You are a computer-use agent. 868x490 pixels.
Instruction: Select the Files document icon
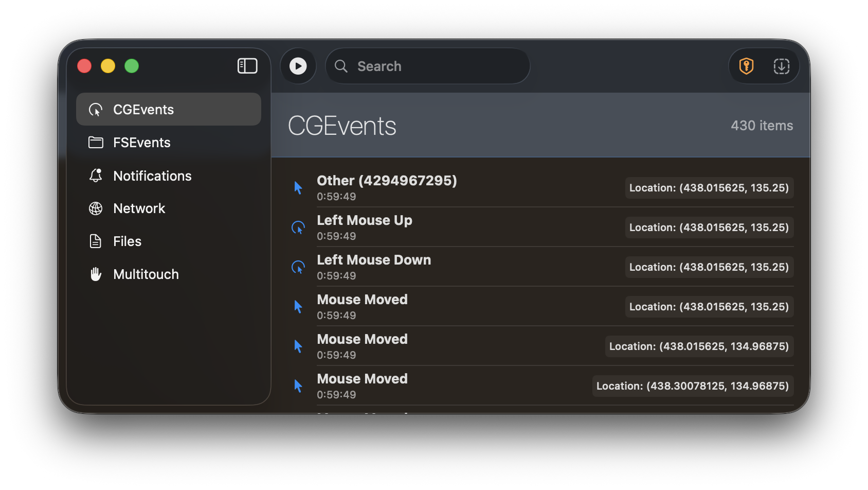point(96,241)
